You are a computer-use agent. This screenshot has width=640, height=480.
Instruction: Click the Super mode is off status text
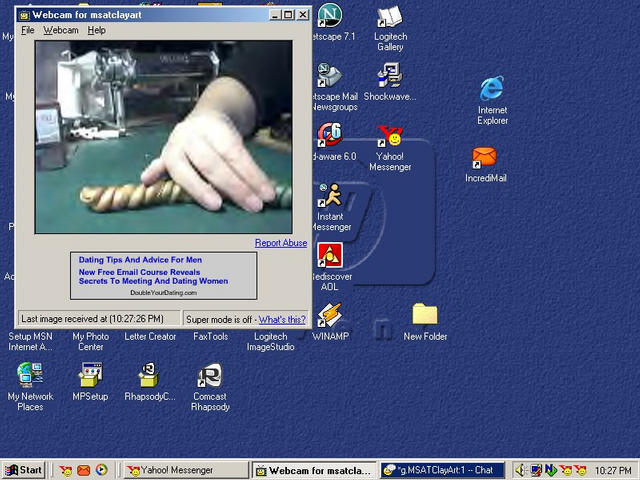(x=219, y=320)
